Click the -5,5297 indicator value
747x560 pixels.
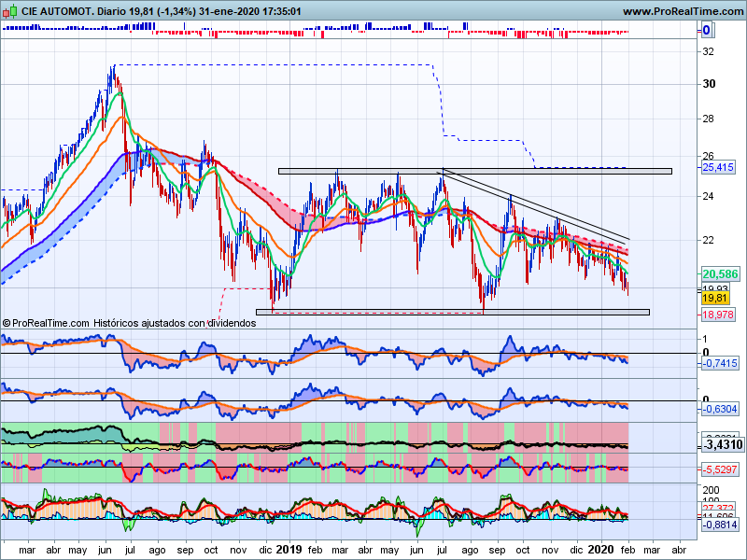click(x=720, y=469)
